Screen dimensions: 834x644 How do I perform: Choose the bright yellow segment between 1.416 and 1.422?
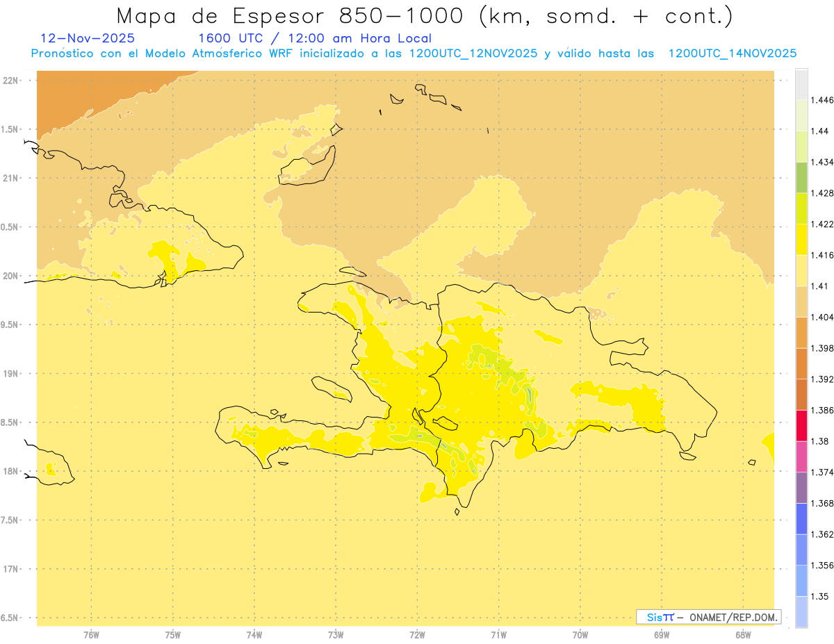coord(801,240)
